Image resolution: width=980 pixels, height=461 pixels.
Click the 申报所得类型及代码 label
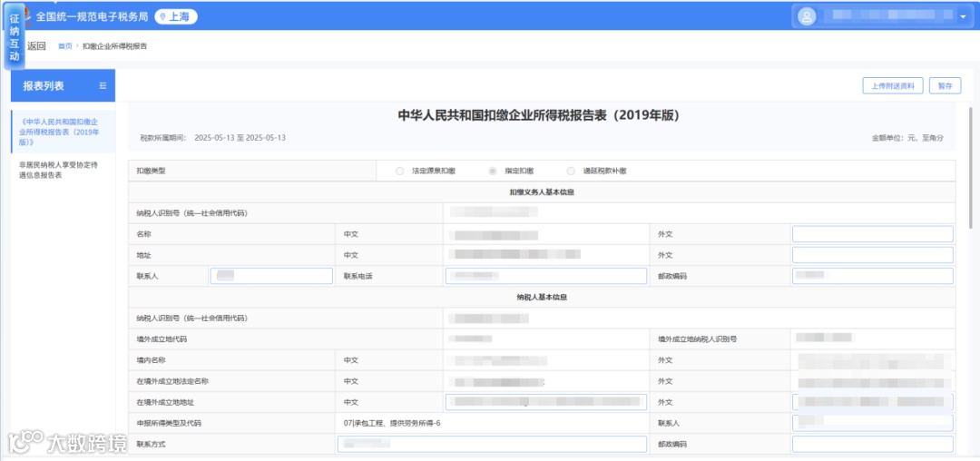169,424
